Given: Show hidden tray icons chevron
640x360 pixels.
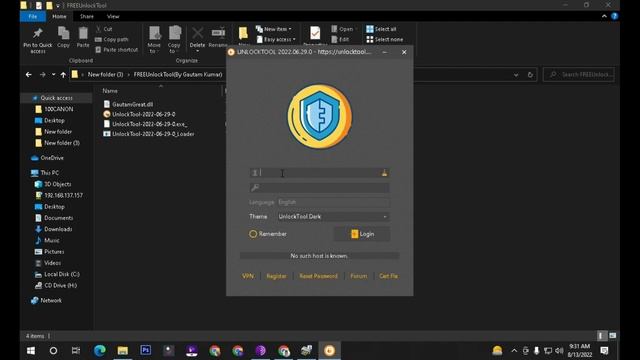Looking at the screenshot, I should point(514,351).
